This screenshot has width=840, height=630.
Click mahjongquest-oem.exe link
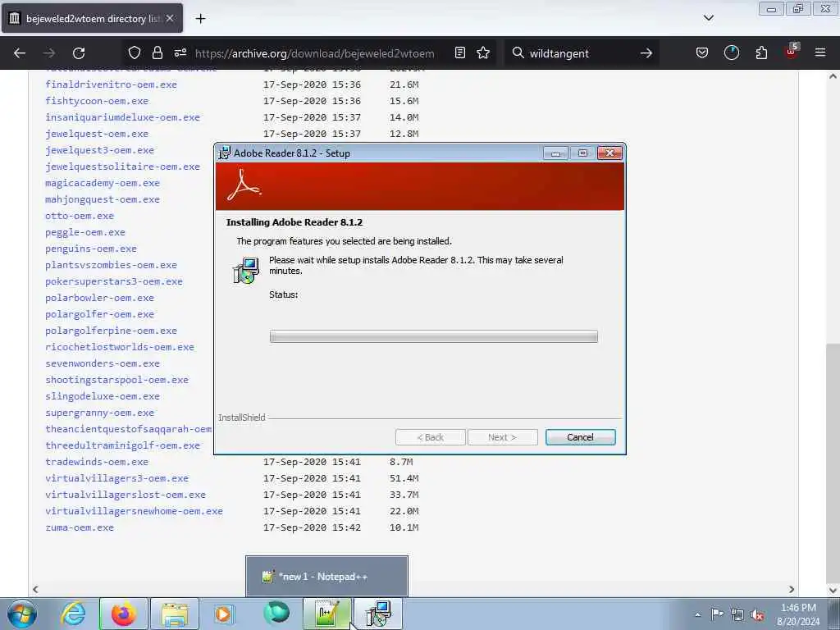103,199
